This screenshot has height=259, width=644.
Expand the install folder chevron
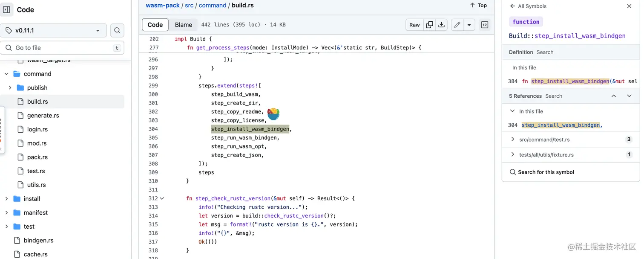(6, 199)
